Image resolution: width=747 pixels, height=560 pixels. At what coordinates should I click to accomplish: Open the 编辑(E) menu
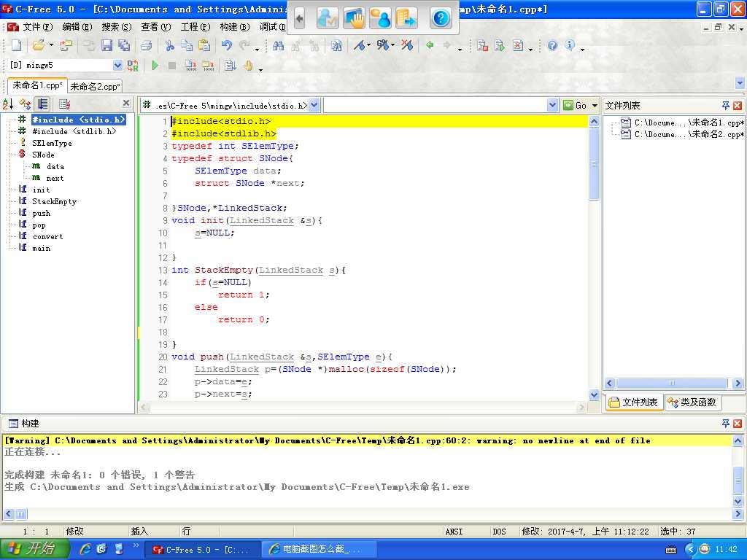[x=77, y=27]
